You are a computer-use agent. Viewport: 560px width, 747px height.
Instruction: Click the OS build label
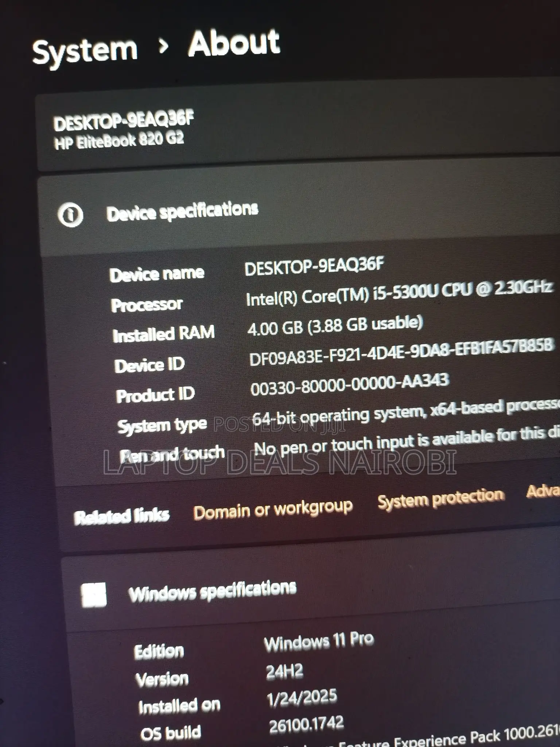(171, 733)
